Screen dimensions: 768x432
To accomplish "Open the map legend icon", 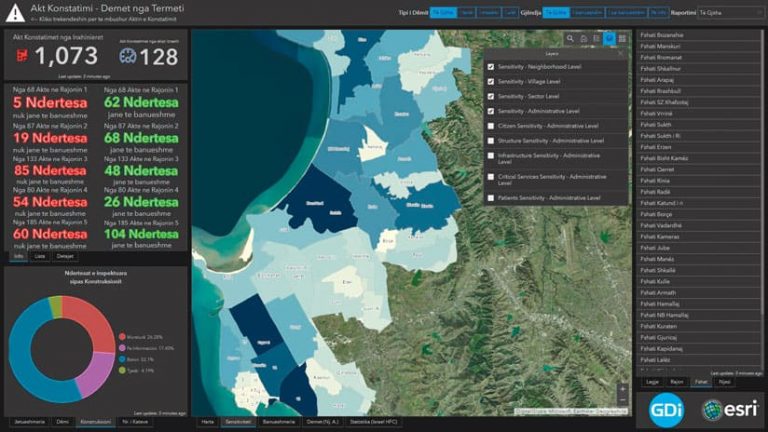I will tap(596, 38).
